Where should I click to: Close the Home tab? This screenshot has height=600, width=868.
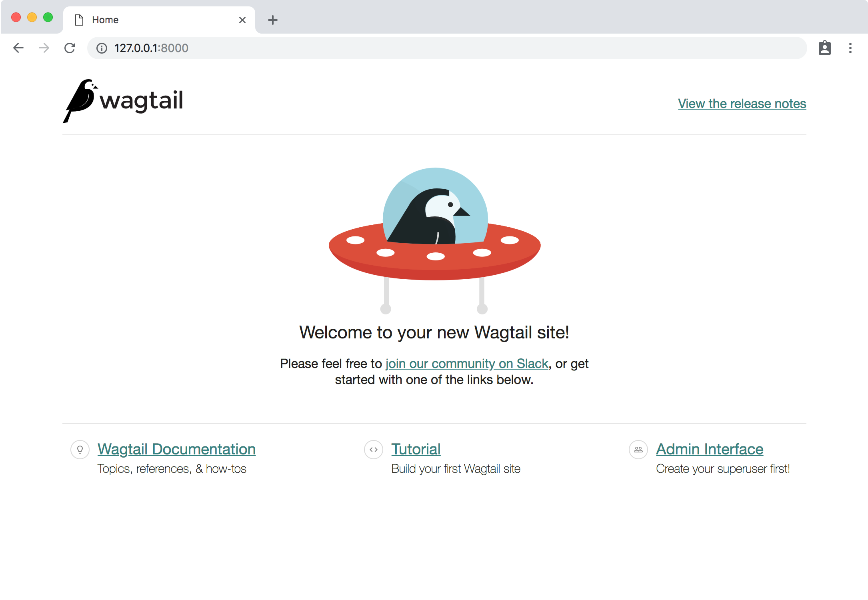click(x=242, y=20)
